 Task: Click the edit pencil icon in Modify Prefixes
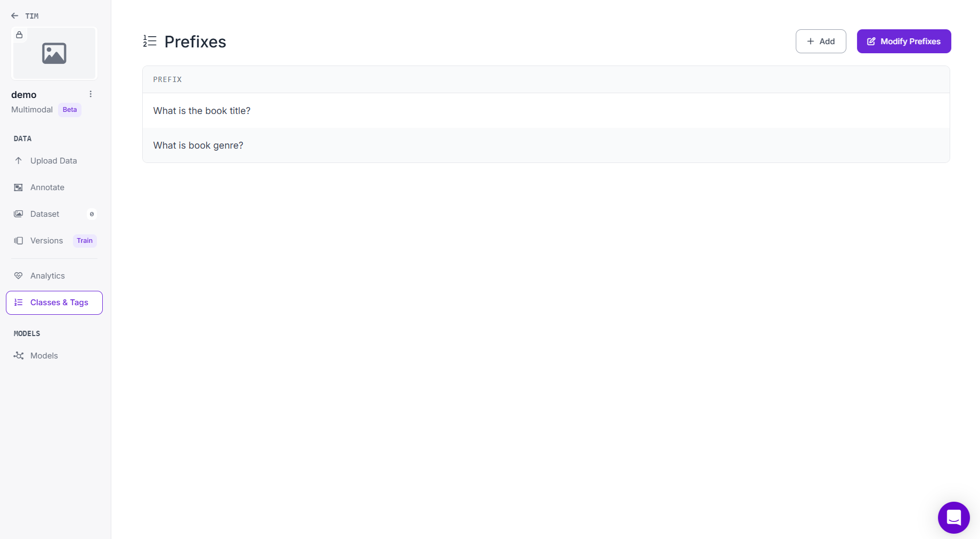871,42
